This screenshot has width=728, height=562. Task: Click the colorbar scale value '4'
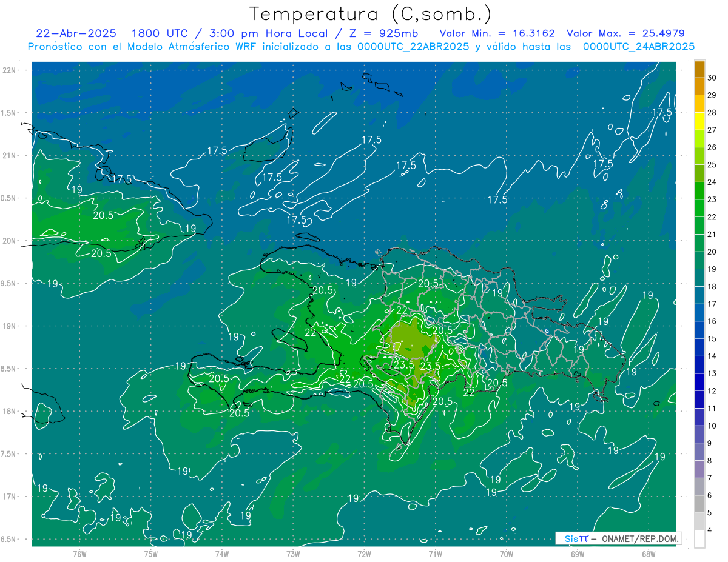coord(710,530)
